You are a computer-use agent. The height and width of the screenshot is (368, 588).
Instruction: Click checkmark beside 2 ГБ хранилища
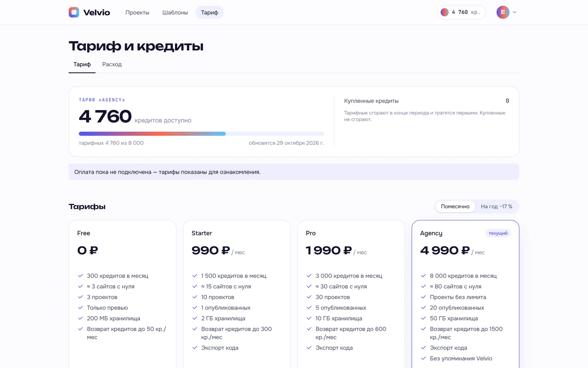[x=195, y=318]
